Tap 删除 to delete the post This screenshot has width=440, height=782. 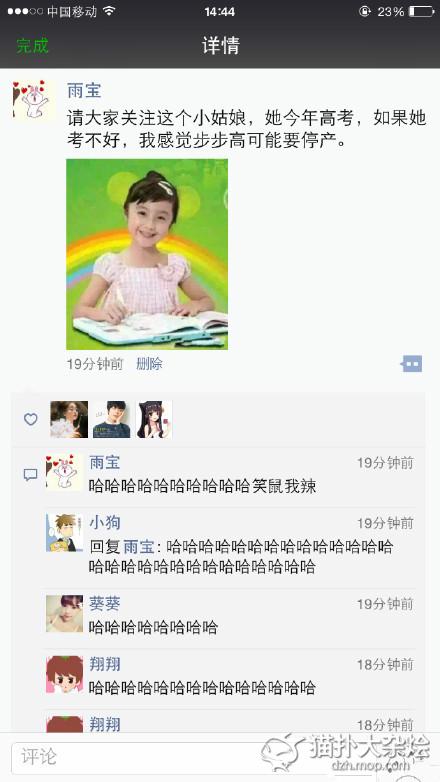[149, 364]
